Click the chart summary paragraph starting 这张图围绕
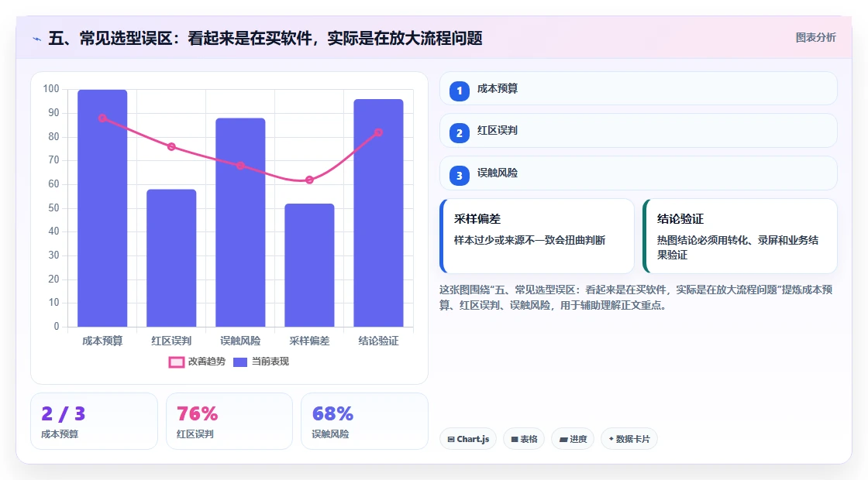This screenshot has height=480, width=868. pyautogui.click(x=636, y=297)
